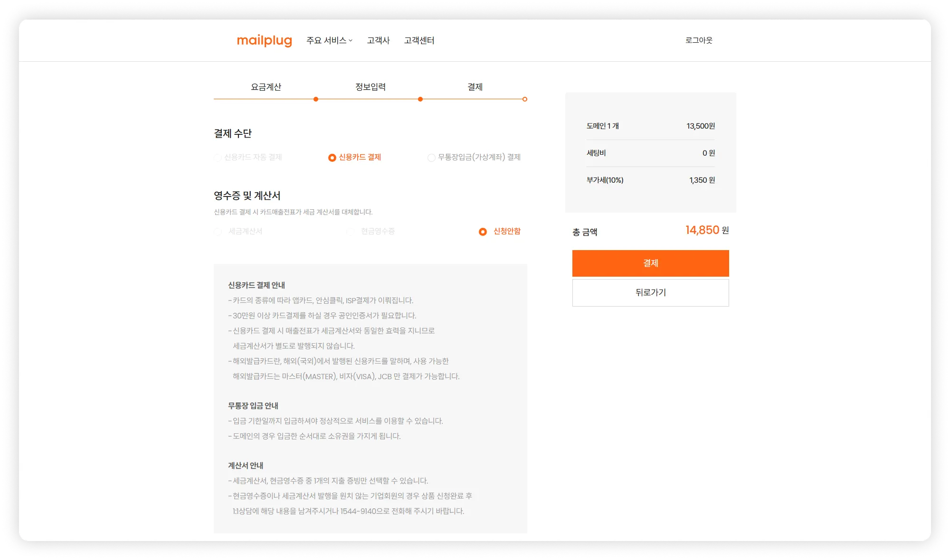Go to the 결제 step label

475,87
